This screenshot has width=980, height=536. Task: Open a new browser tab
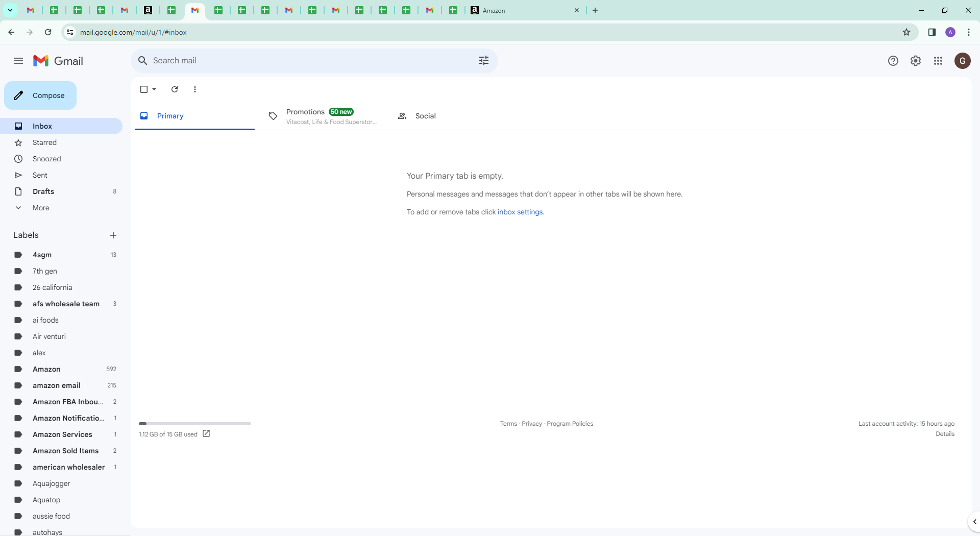595,10
